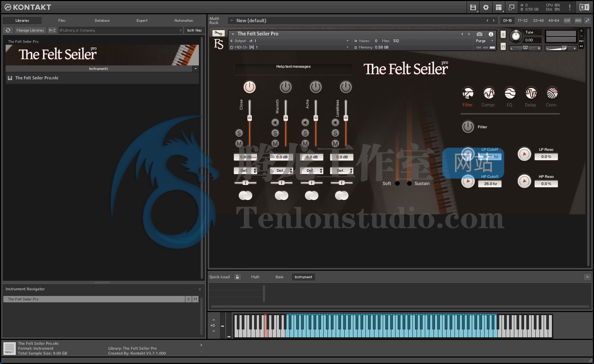Select the Filter effect icon
The height and width of the screenshot is (364, 594).
point(468,93)
